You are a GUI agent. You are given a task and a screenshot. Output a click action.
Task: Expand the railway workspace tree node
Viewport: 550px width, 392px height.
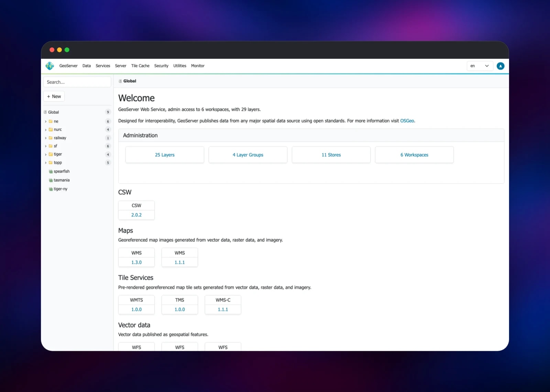[45, 138]
